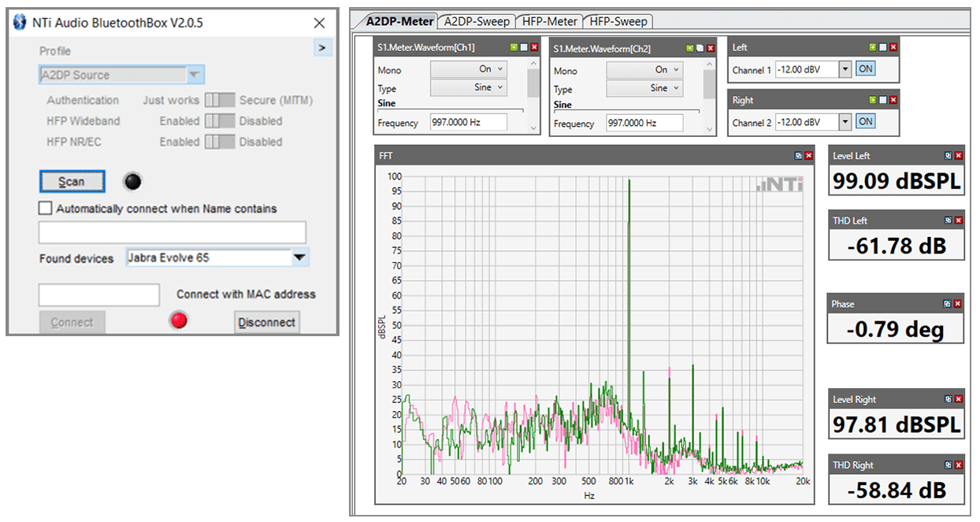Open the Found devices dropdown
Screen dimensions: 980x522
299,257
